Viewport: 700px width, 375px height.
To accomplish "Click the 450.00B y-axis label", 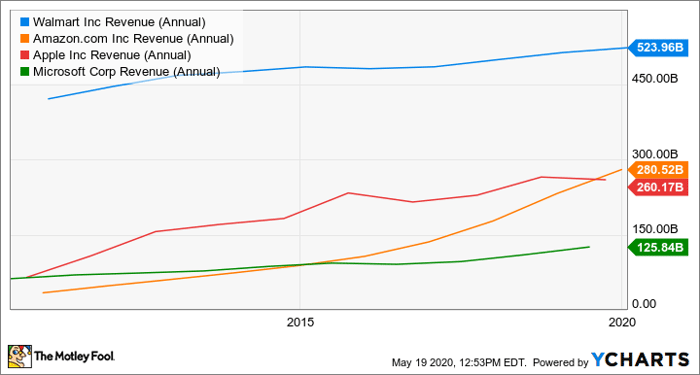I will 656,79.
